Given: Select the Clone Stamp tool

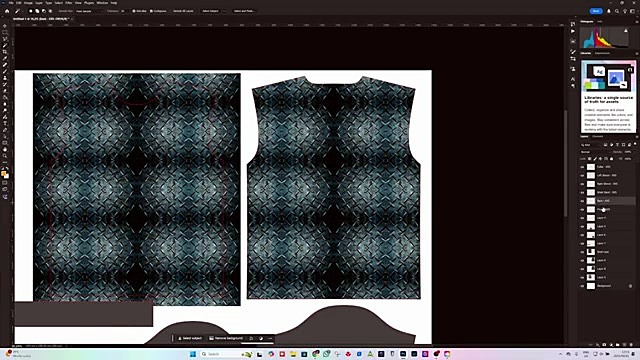Looking at the screenshot, I should 5,78.
